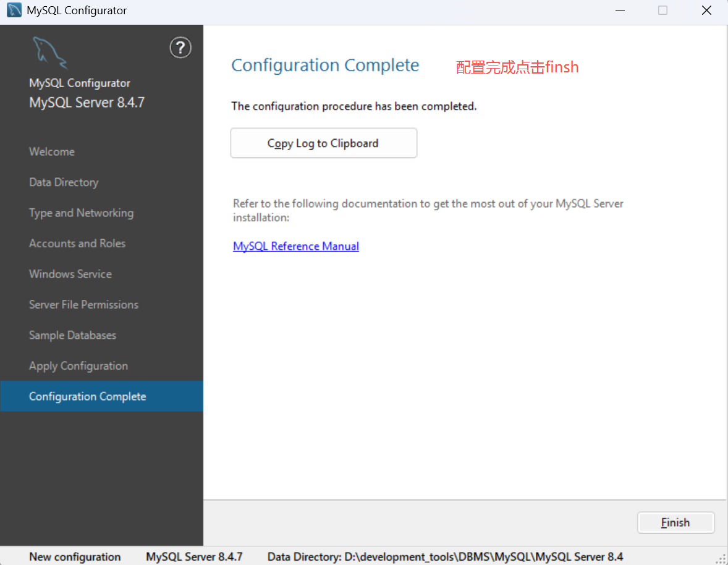Minimize the MySQL Configurator window

pyautogui.click(x=620, y=11)
